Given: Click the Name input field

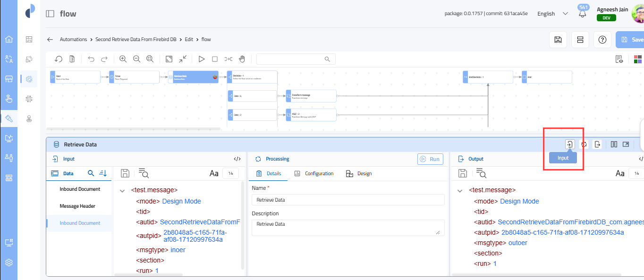Looking at the screenshot, I should (x=348, y=200).
